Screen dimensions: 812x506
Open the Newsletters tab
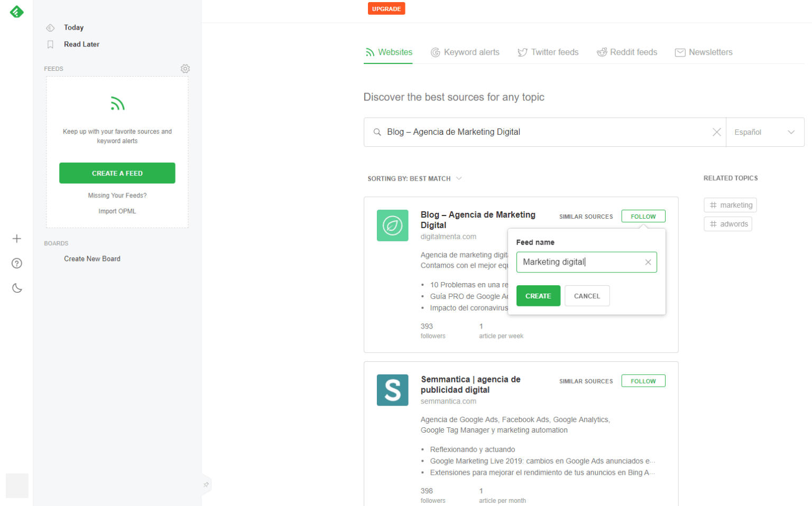coord(704,52)
